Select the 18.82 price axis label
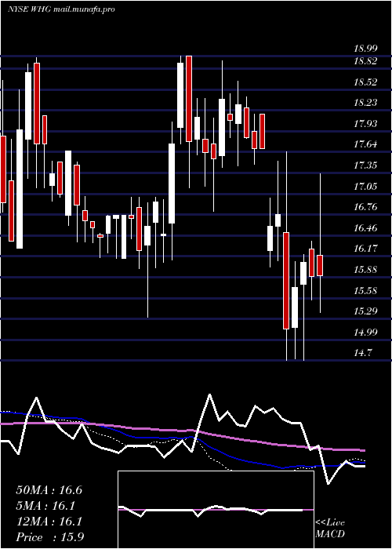 tap(365, 61)
